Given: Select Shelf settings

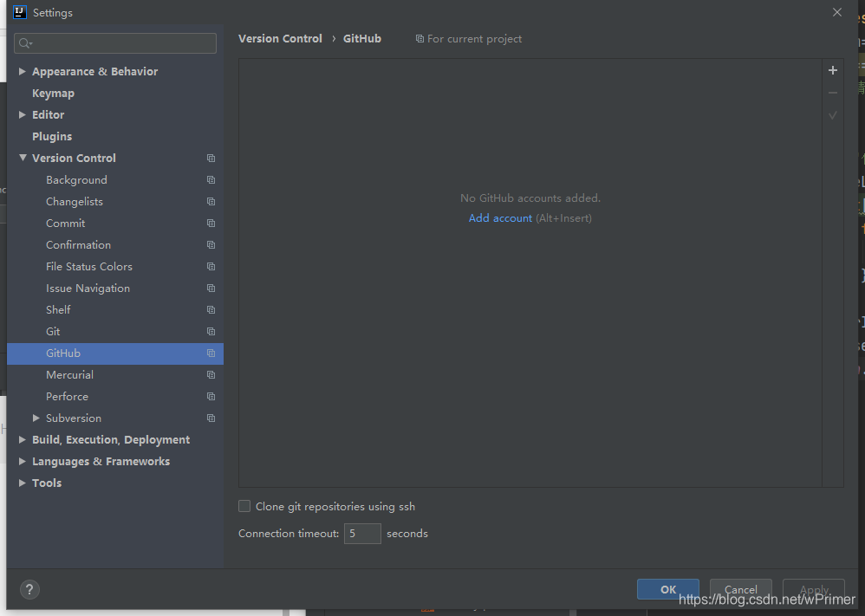Looking at the screenshot, I should [58, 309].
